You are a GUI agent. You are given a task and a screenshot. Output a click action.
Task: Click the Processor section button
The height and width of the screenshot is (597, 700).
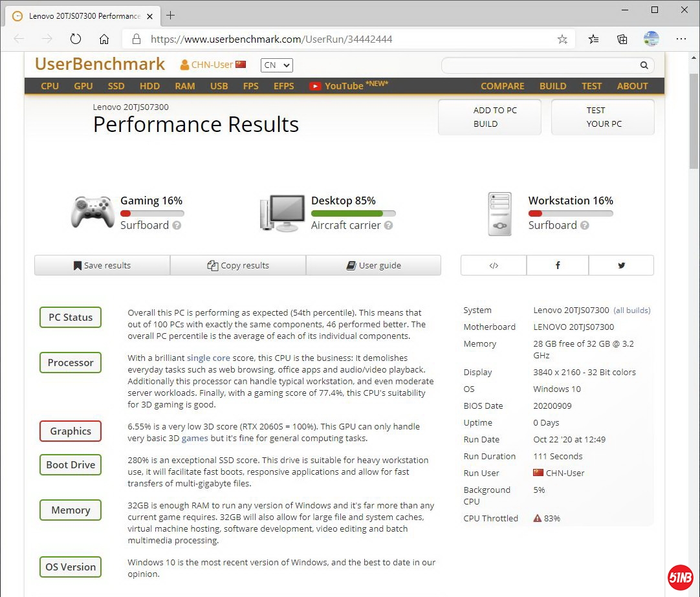coord(71,362)
